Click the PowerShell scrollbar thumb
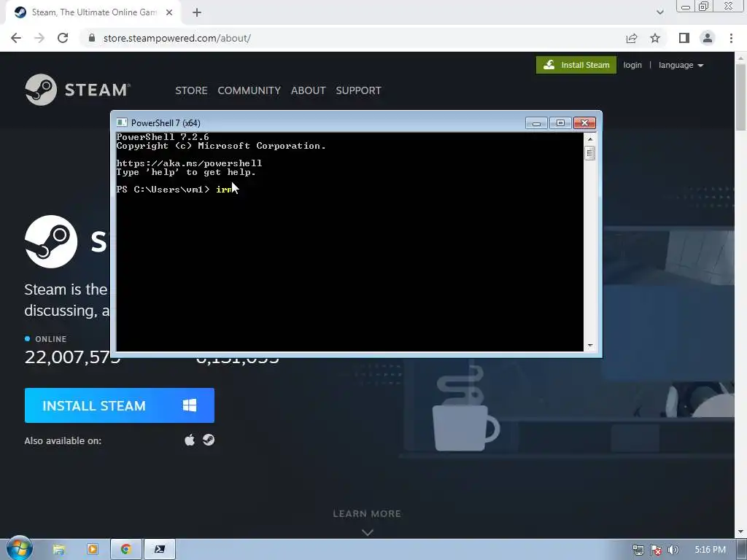This screenshot has height=560, width=747. tap(590, 153)
